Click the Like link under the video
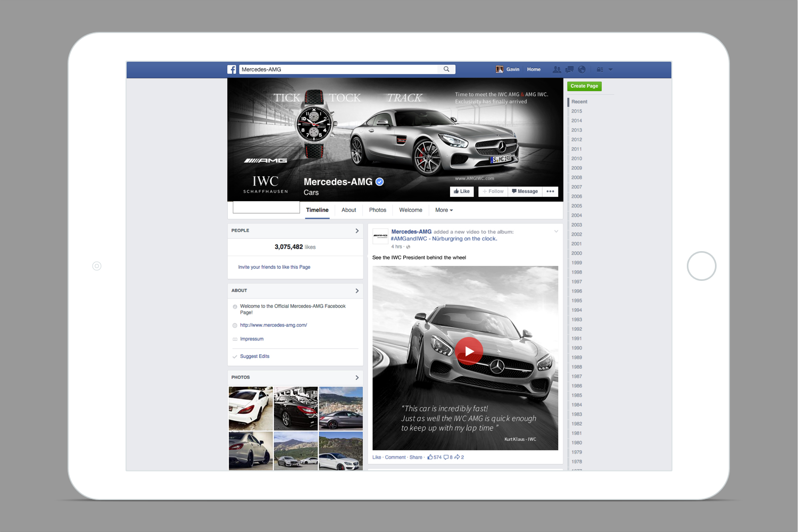 click(x=377, y=458)
